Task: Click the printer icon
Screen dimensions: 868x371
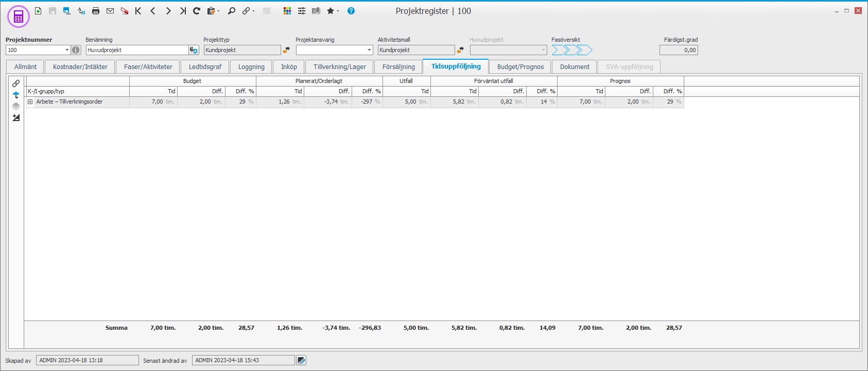Action: pos(96,11)
